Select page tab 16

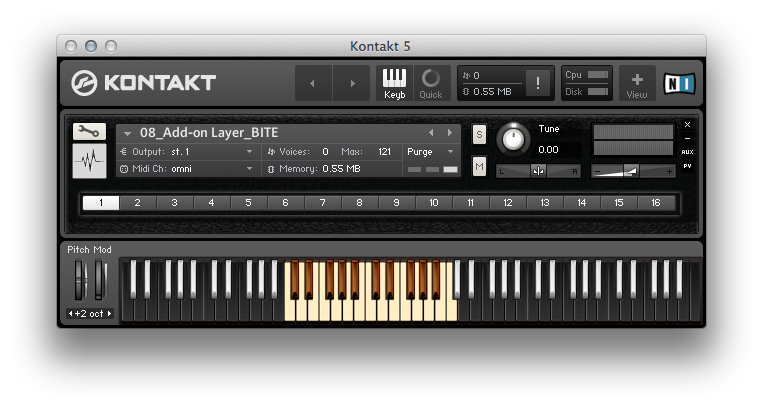pos(656,203)
